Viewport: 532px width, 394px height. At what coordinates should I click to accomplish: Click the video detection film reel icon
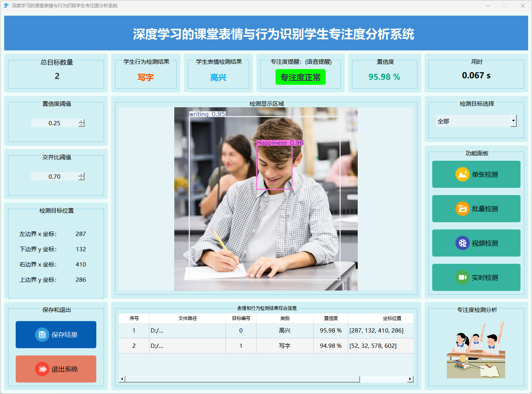point(462,243)
